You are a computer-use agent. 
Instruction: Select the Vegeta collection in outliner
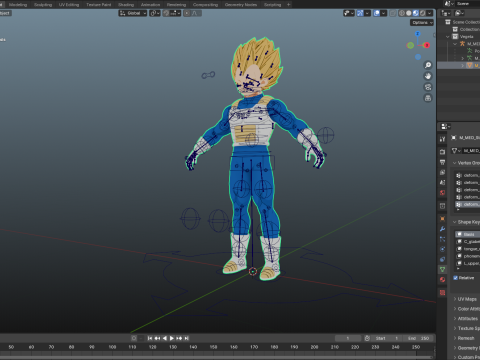[466, 36]
